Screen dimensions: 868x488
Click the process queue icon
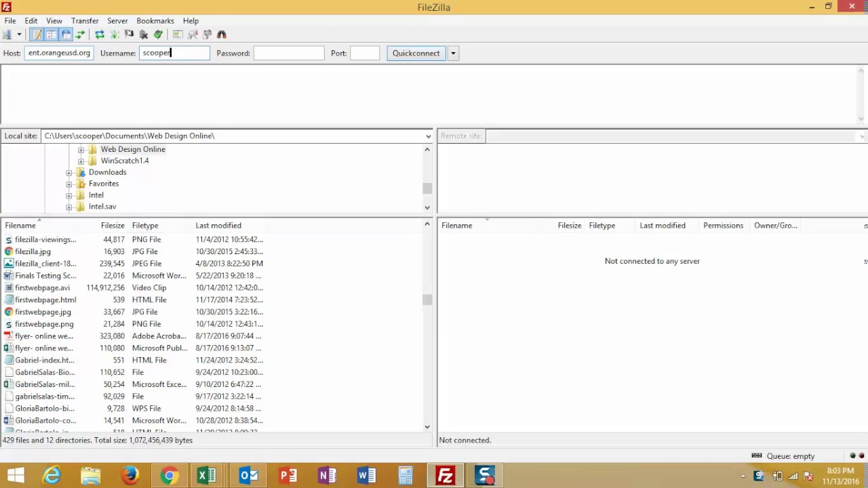115,35
